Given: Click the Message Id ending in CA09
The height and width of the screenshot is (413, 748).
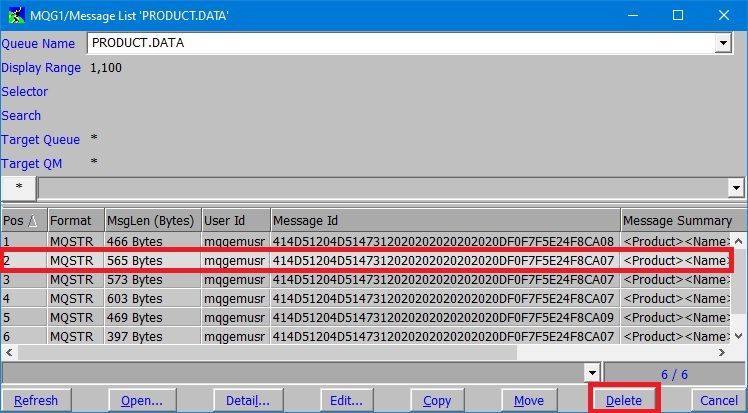Looking at the screenshot, I should tap(443, 318).
